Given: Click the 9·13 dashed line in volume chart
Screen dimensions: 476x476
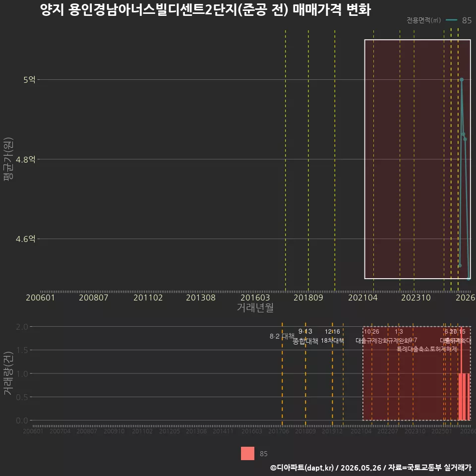Looking at the screenshot, I should (305, 374).
